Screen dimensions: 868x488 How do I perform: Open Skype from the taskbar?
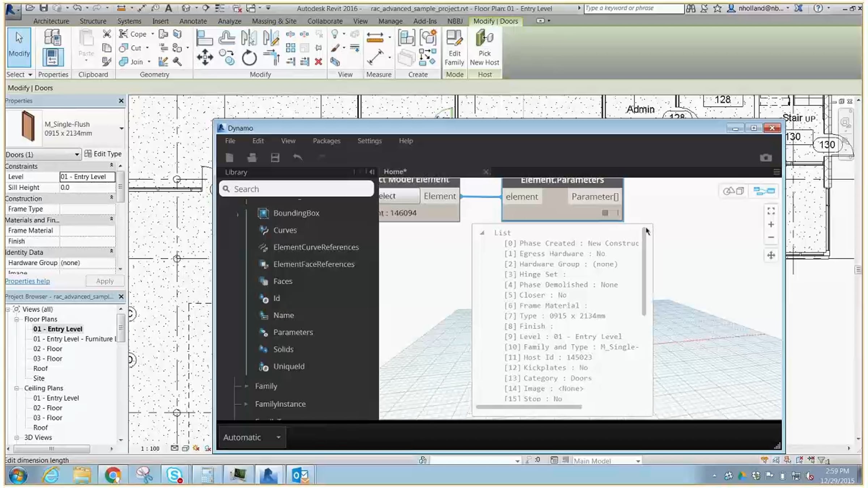click(x=174, y=475)
